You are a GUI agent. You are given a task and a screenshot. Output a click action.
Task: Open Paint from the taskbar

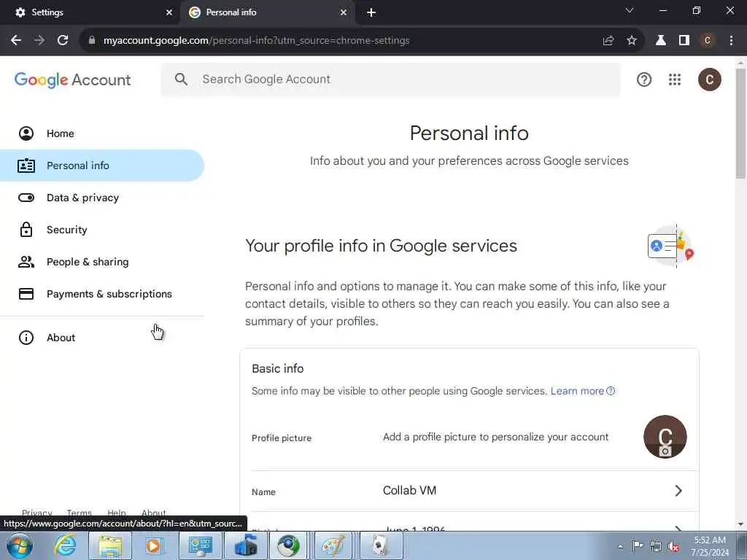pos(333,545)
